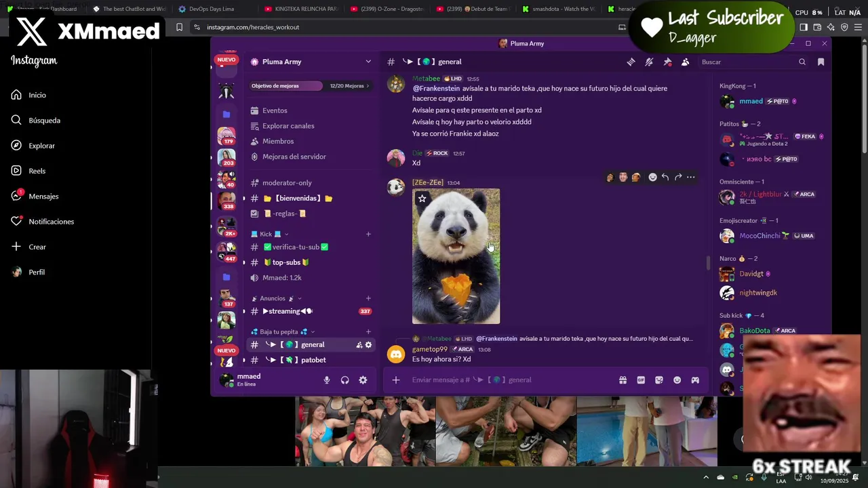
Task: Click @Frankenstein mention in Metabee message
Action: point(436,88)
